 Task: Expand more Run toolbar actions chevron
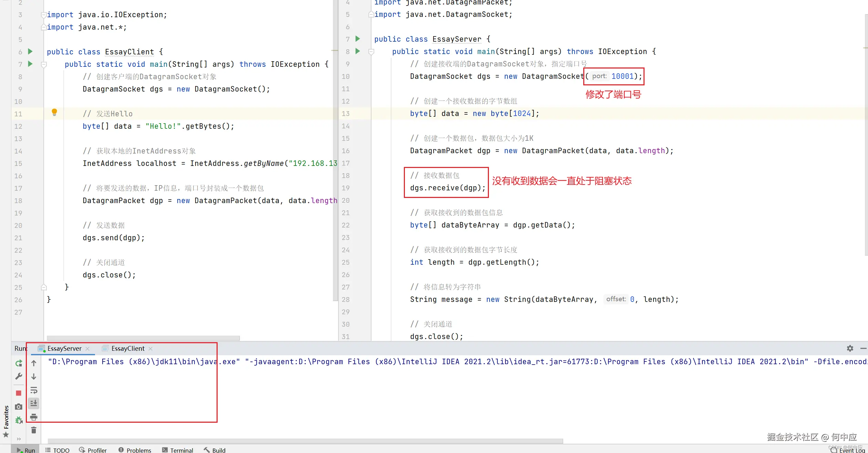point(19,439)
